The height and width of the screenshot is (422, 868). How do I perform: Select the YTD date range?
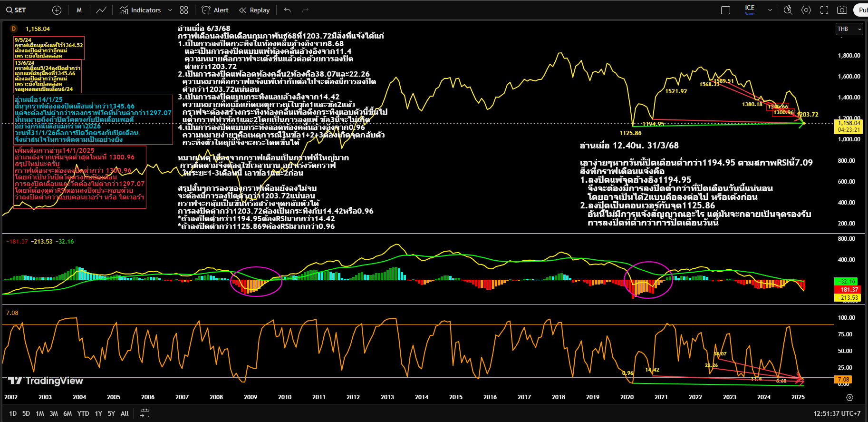(x=83, y=413)
